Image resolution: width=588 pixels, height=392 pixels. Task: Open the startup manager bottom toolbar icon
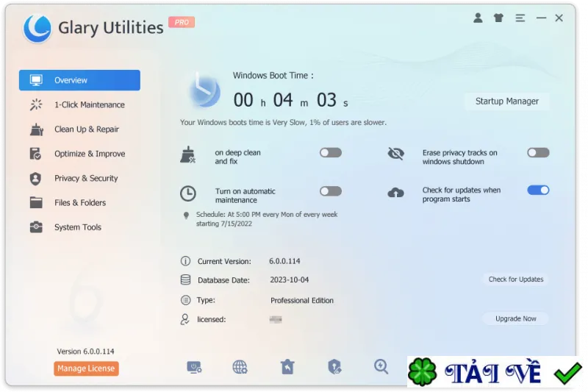[194, 367]
